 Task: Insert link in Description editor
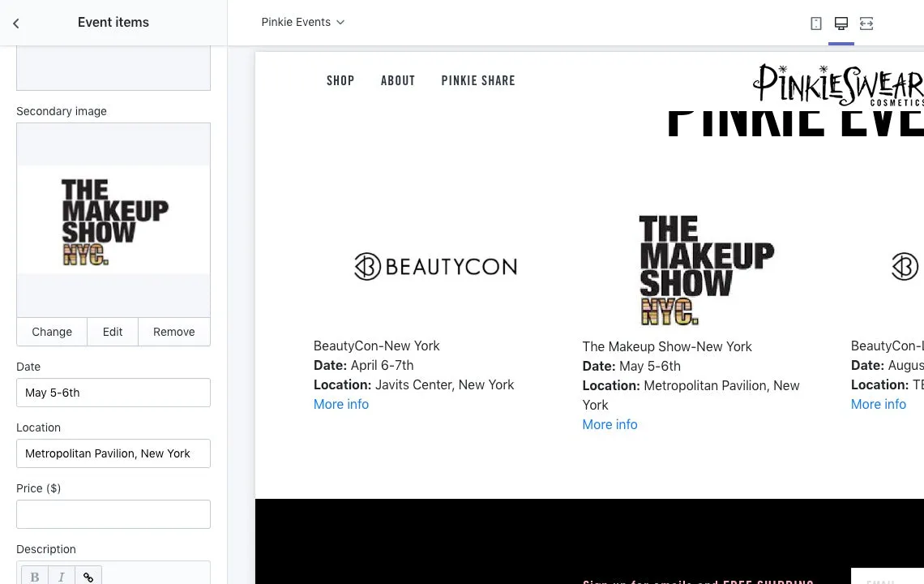(x=88, y=577)
